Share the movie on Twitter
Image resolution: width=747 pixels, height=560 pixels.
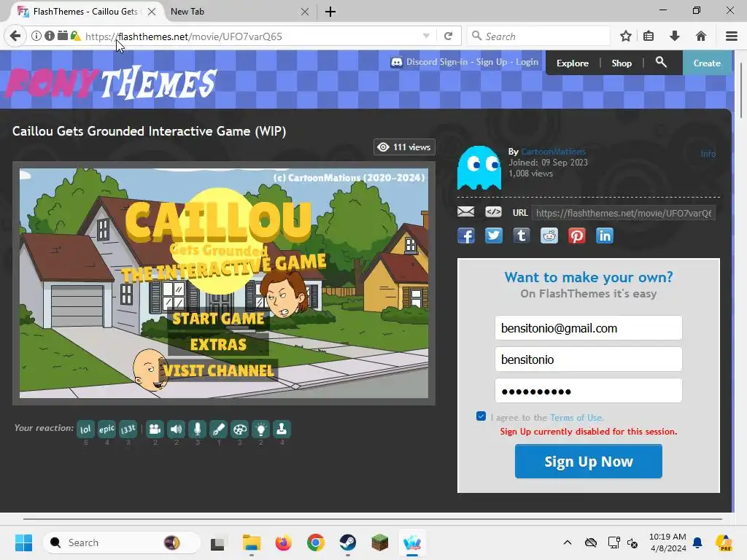click(494, 236)
